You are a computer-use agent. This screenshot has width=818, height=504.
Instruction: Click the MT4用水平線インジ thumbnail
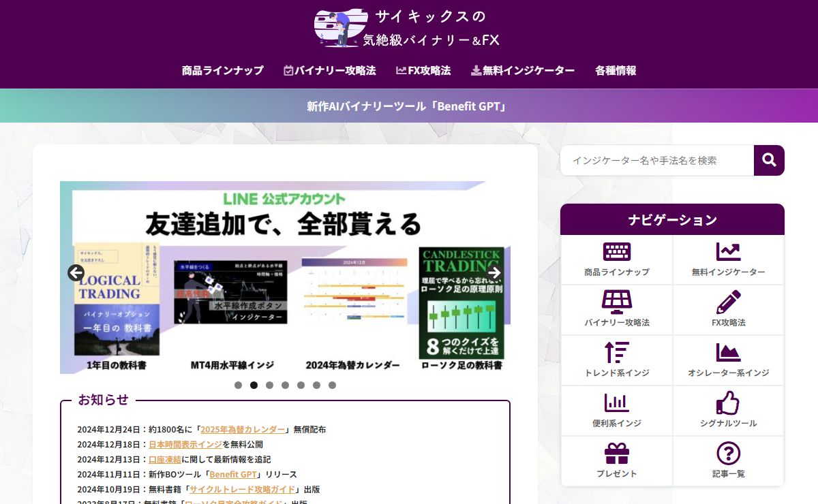[230, 292]
